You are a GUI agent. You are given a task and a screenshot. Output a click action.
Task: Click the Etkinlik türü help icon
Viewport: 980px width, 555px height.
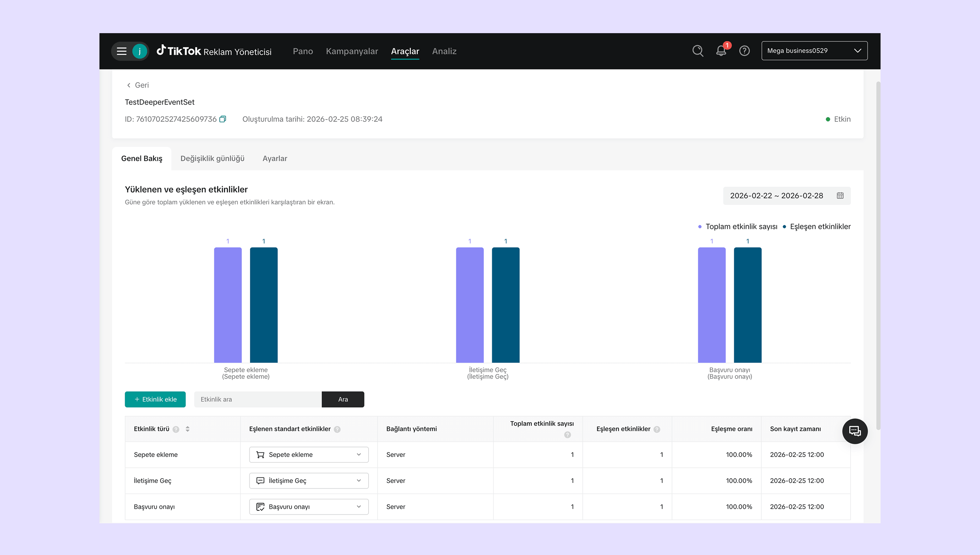[176, 429]
